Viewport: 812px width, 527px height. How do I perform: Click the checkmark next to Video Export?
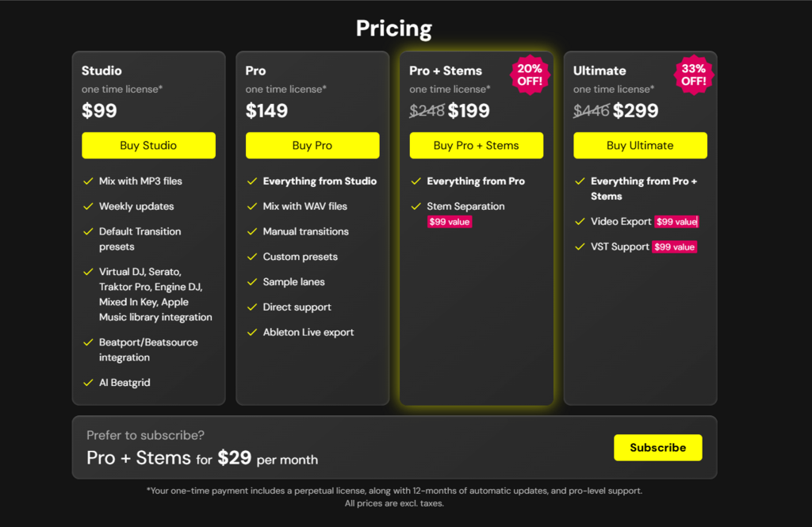(580, 222)
